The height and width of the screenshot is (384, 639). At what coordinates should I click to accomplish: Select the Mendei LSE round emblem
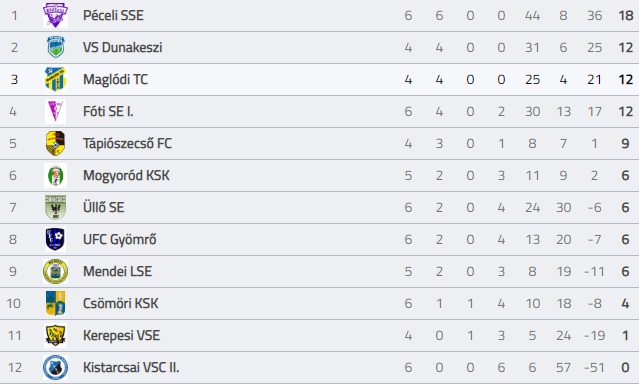pyautogui.click(x=55, y=271)
